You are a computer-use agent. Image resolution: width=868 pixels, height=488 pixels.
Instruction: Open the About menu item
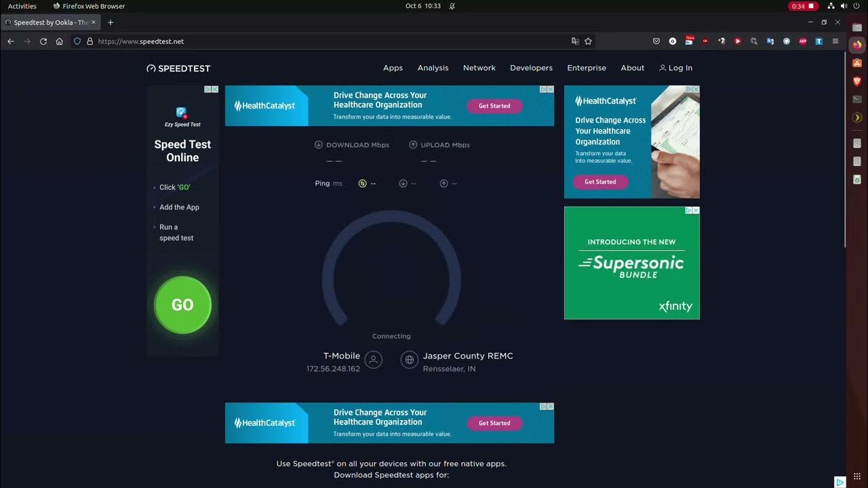tap(633, 68)
